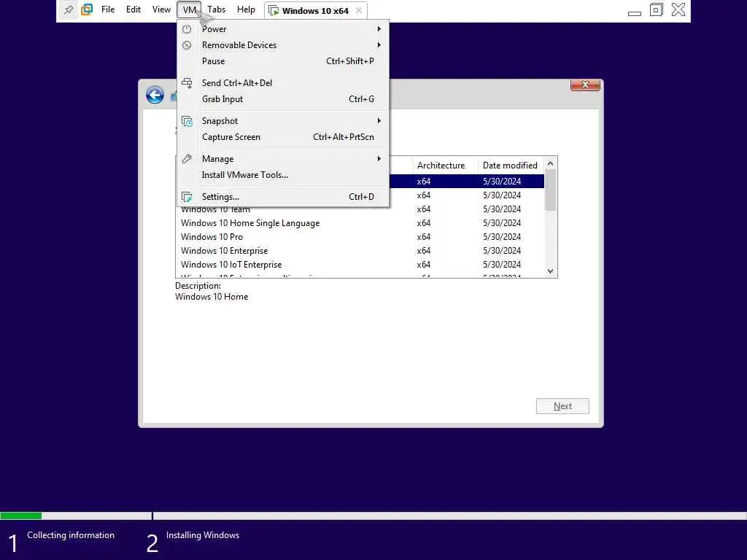Select Manage menu entry
The width and height of the screenshot is (747, 560).
[x=283, y=159]
